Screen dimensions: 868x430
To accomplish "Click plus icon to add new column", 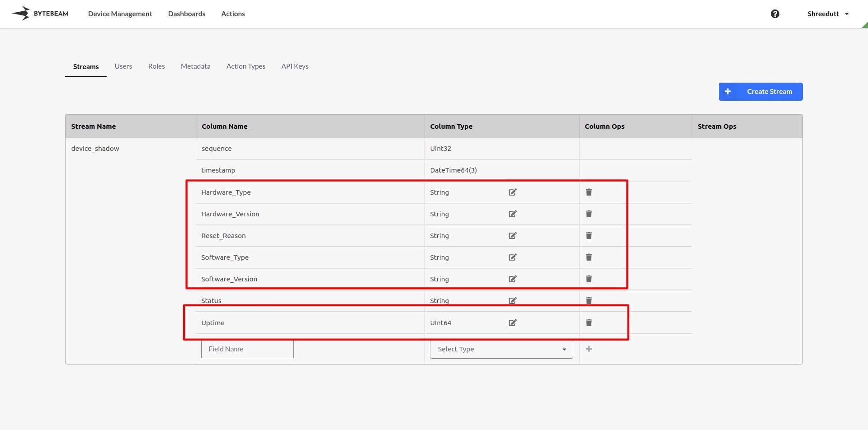I will [589, 349].
